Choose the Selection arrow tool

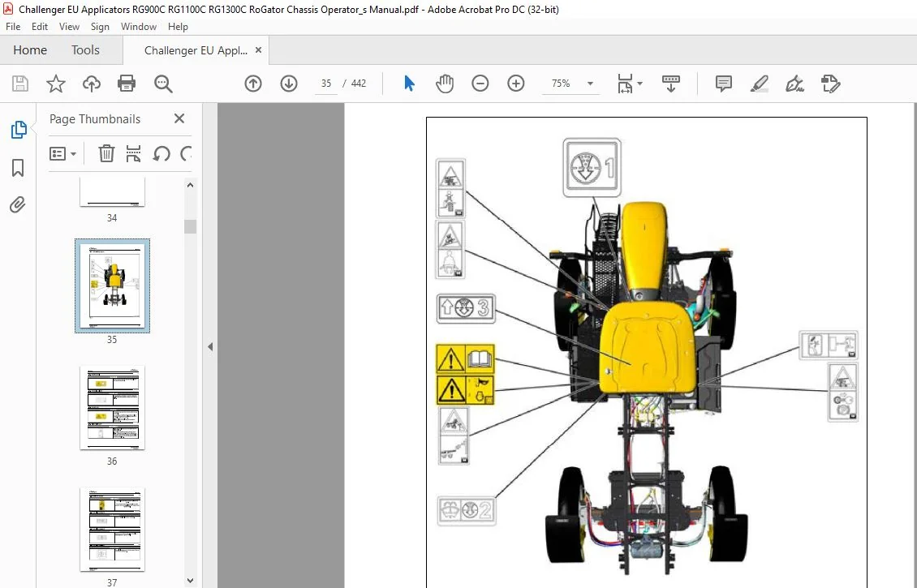[x=409, y=84]
